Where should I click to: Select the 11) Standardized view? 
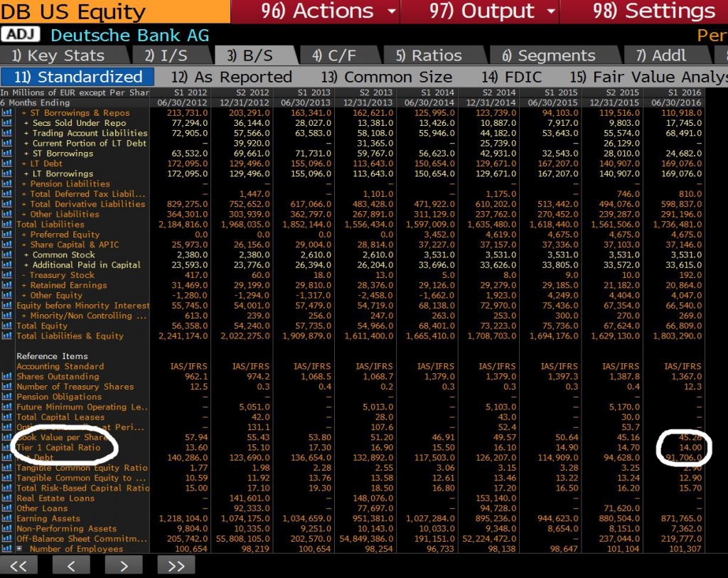(77, 77)
